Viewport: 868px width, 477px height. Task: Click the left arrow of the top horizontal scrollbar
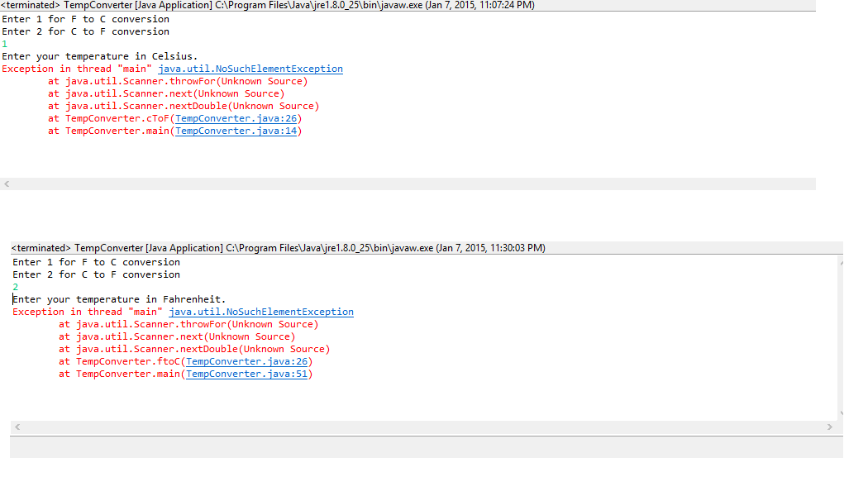point(7,184)
